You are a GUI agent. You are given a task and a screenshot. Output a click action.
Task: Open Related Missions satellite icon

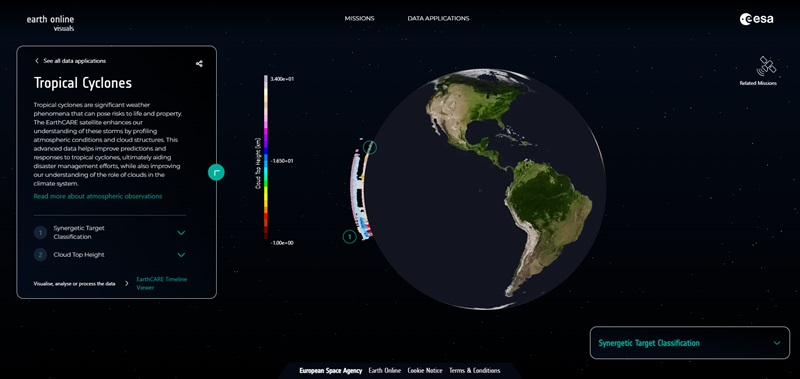766,66
